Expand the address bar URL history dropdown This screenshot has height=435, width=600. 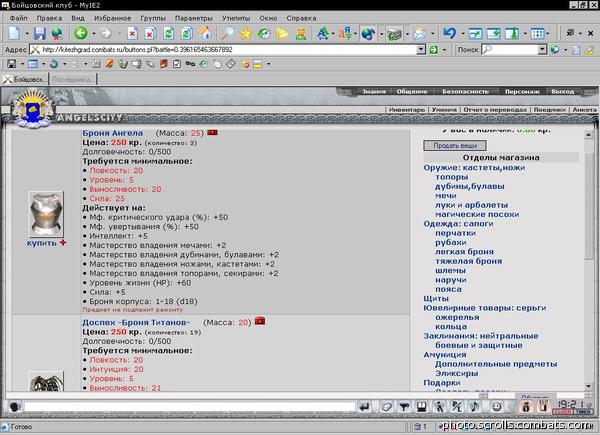pos(421,50)
